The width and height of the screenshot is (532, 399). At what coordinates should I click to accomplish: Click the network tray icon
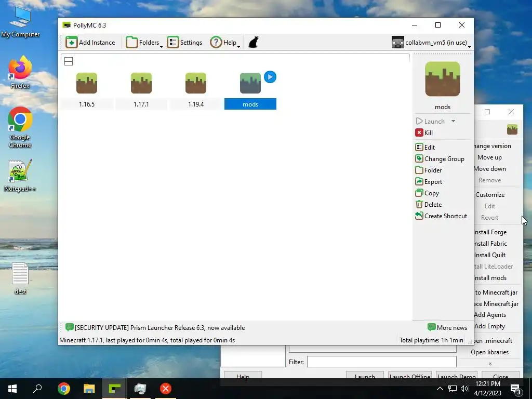coord(453,389)
